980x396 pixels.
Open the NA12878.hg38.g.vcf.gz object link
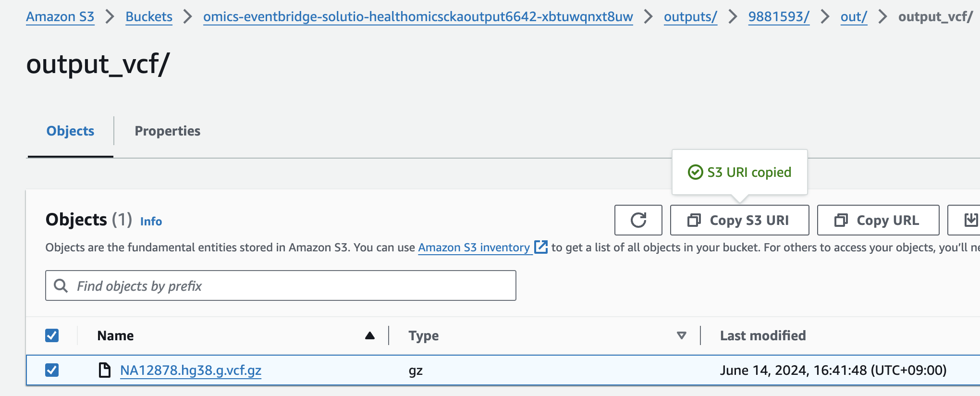point(191,370)
